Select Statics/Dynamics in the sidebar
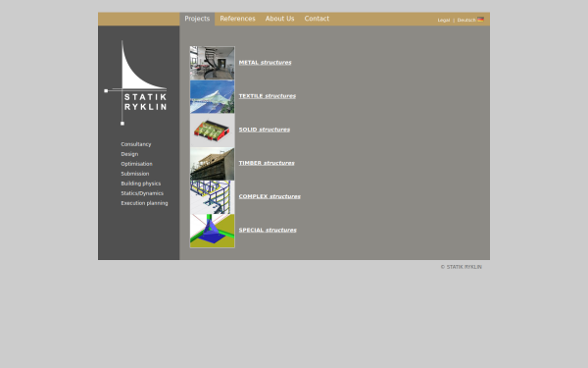588x368 pixels. click(142, 193)
